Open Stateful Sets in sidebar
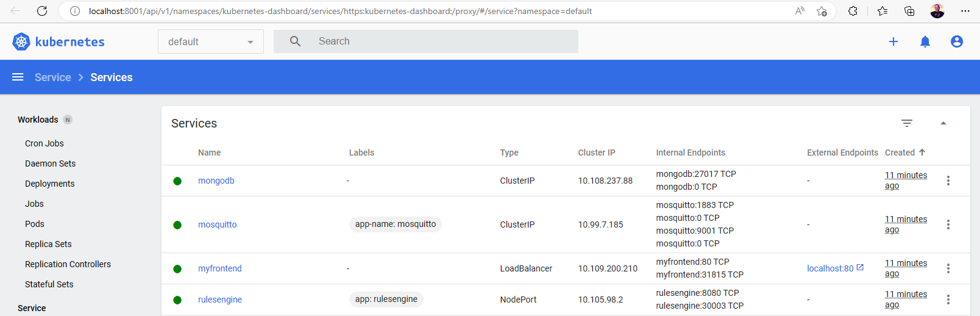Image resolution: width=980 pixels, height=316 pixels. pos(49,284)
